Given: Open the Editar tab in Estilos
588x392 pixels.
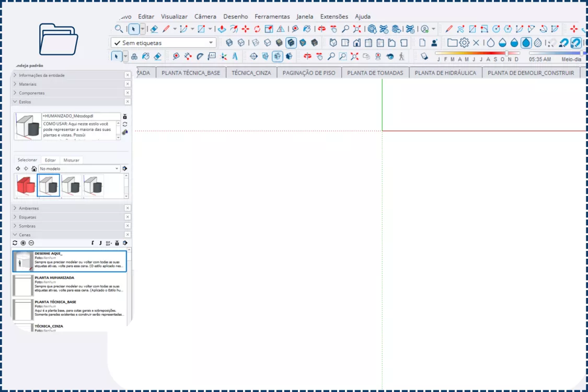Looking at the screenshot, I should 50,160.
